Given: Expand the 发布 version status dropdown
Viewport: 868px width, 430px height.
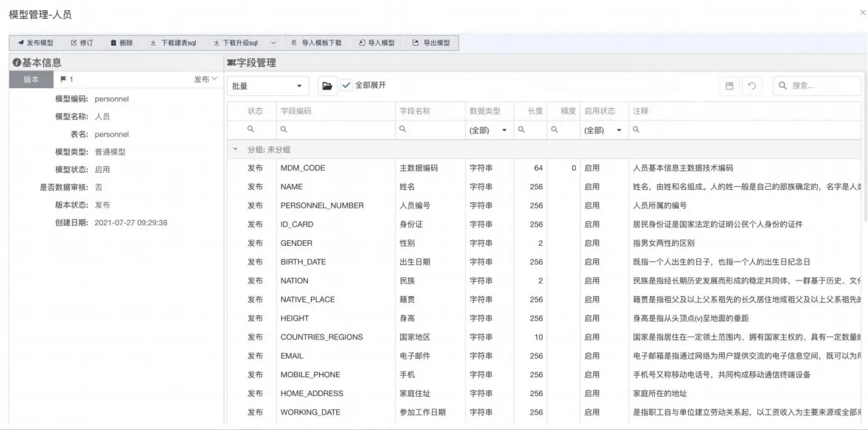Looking at the screenshot, I should (x=205, y=79).
